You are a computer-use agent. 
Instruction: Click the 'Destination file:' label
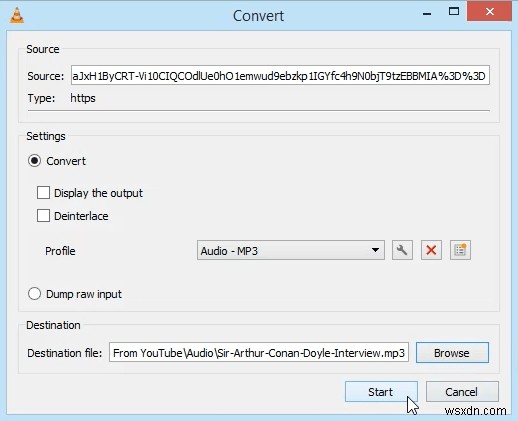pos(65,353)
